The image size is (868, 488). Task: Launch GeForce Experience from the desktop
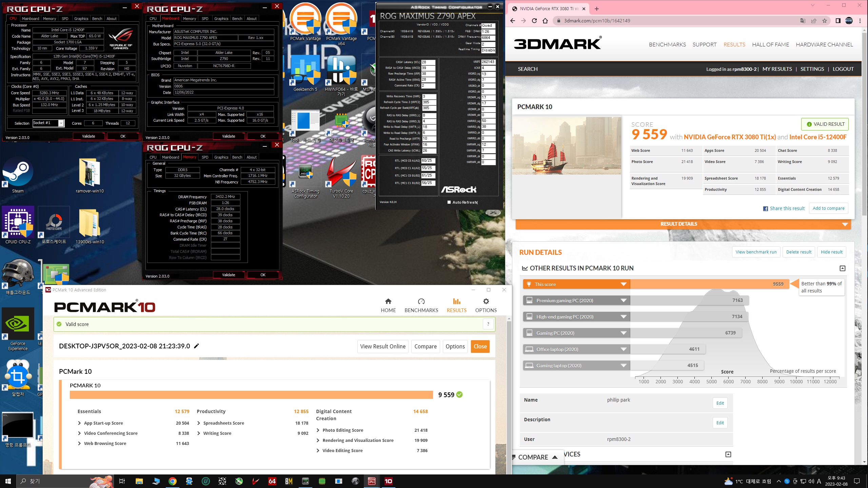coord(18,329)
